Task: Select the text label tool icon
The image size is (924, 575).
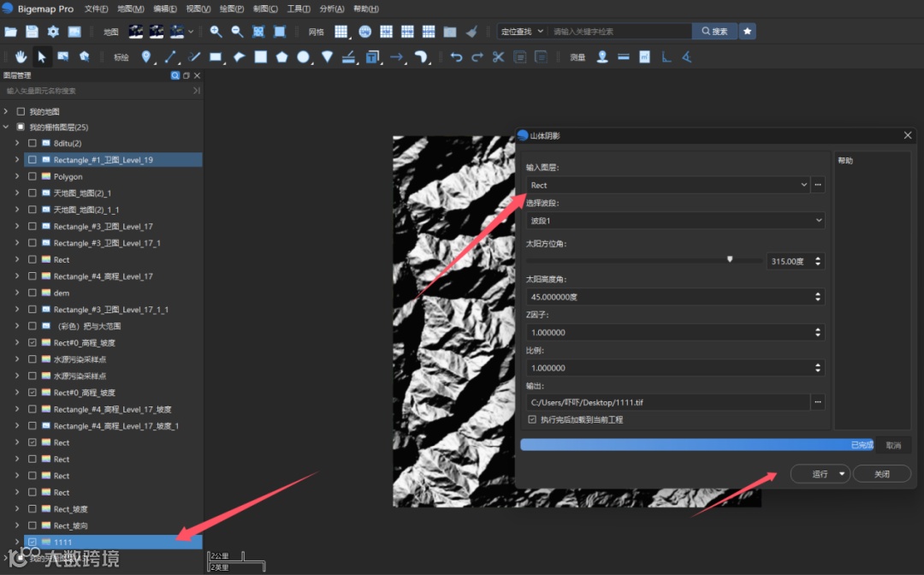Action: click(372, 57)
